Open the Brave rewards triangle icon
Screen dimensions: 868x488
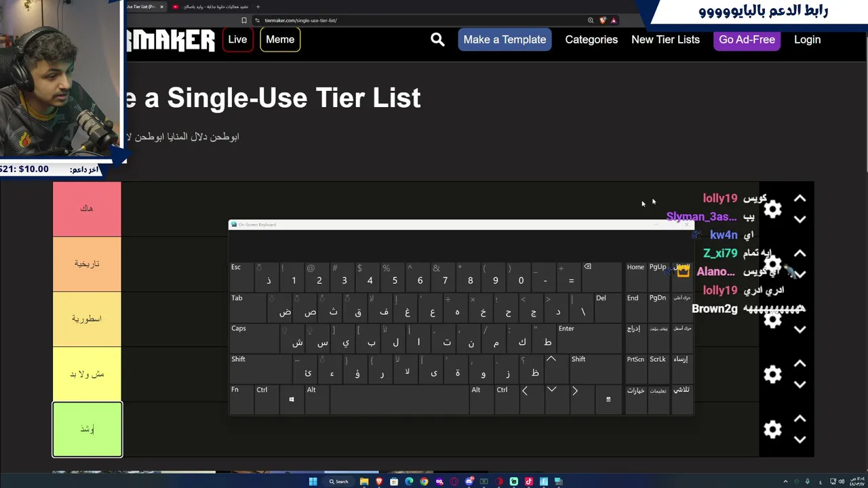[x=614, y=20]
